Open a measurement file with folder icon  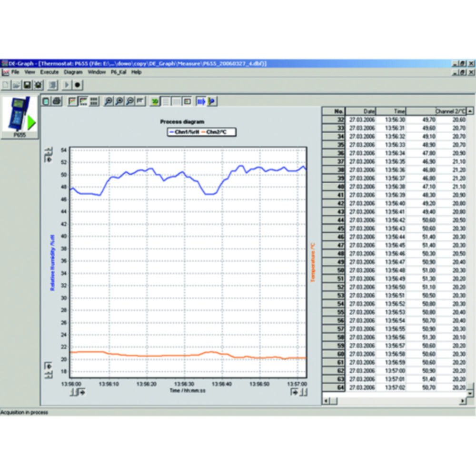[x=16, y=85]
